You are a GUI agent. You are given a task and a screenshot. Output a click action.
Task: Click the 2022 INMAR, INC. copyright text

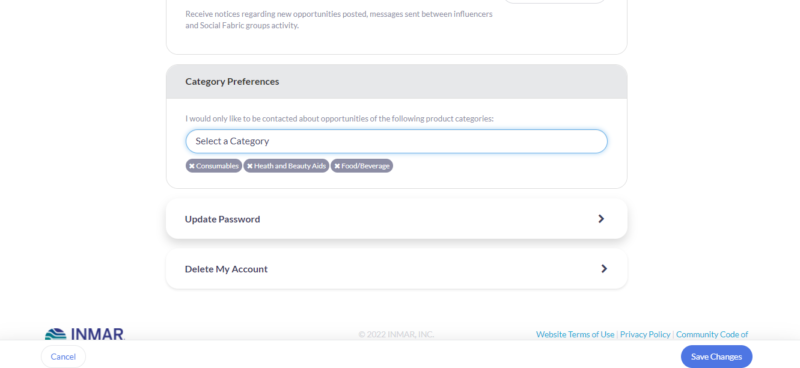396,334
